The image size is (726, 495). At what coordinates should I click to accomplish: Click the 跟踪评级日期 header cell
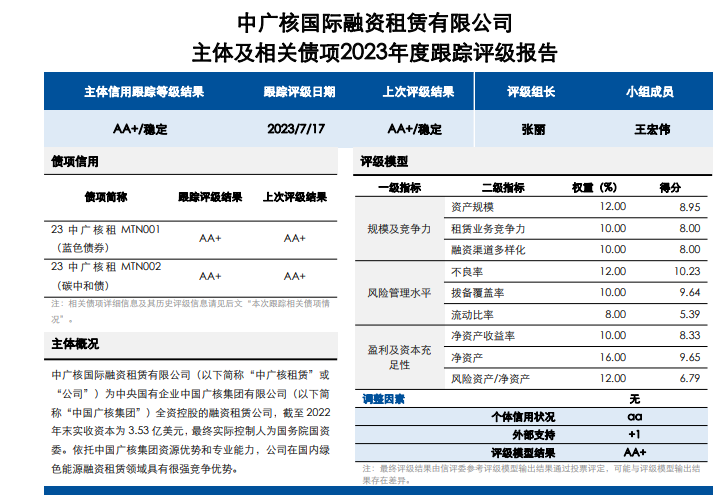tap(299, 92)
